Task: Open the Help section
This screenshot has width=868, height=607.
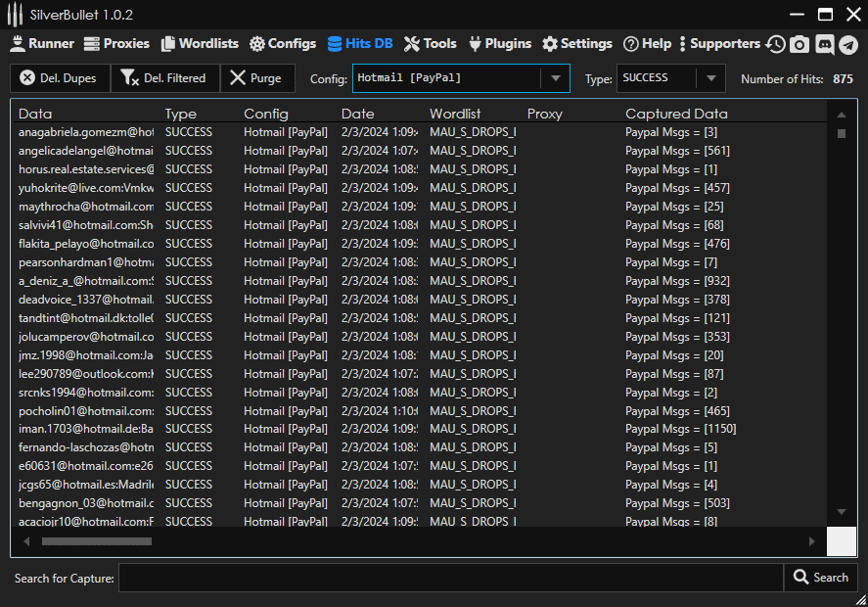Action: [x=647, y=44]
